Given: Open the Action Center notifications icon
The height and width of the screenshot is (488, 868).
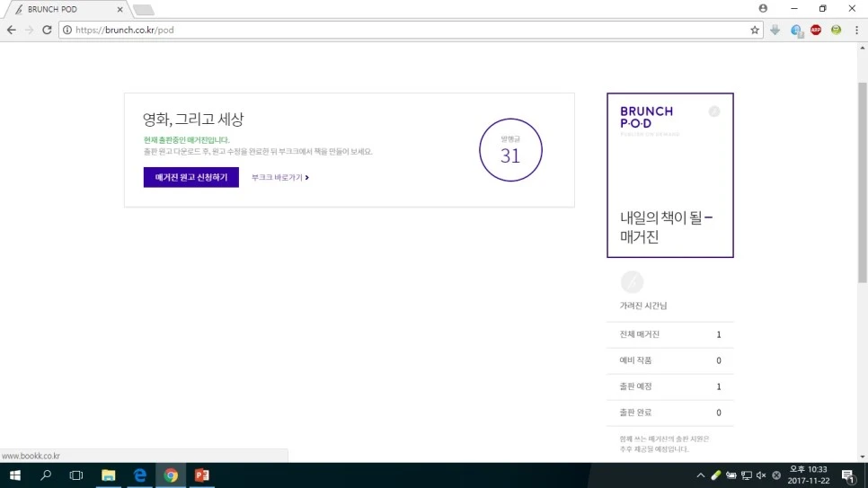Looking at the screenshot, I should [848, 475].
